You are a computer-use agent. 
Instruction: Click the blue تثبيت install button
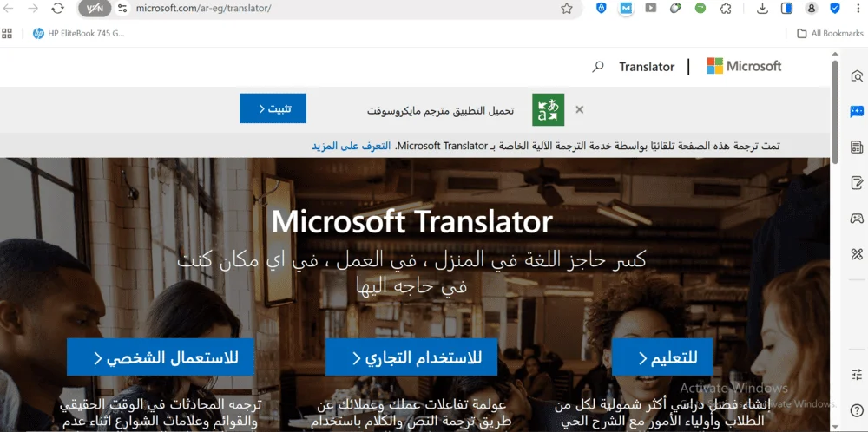pyautogui.click(x=273, y=108)
